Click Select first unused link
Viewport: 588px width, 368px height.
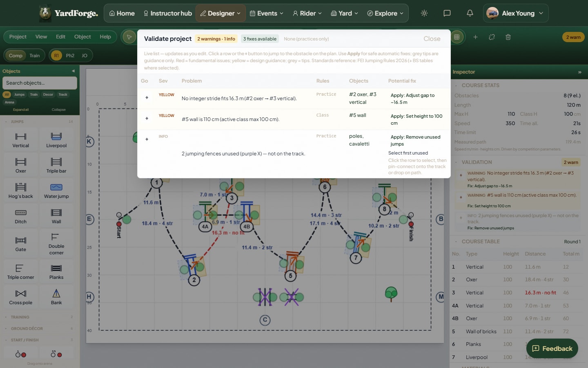(x=408, y=153)
